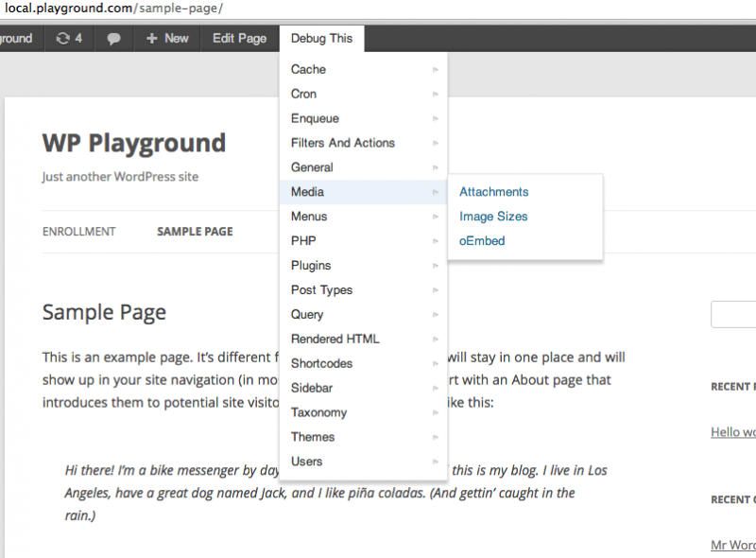The height and width of the screenshot is (558, 756).
Task: Open comments via the speech bubble icon
Action: (x=113, y=39)
